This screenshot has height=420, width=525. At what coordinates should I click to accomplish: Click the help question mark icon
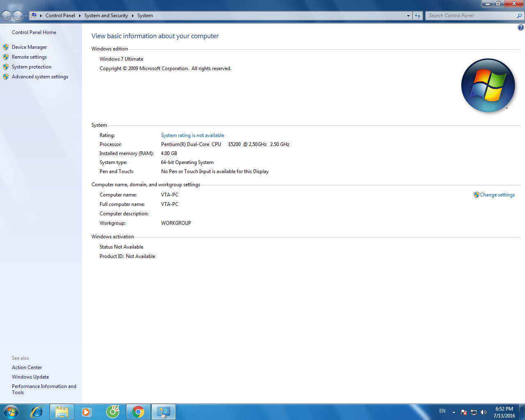pos(520,27)
